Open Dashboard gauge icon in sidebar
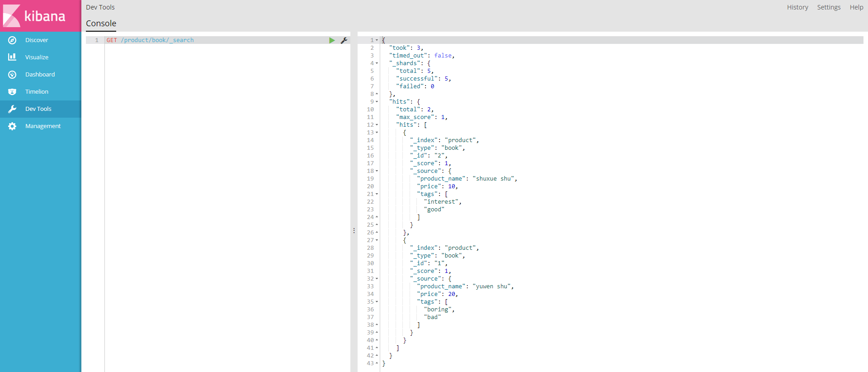This screenshot has width=868, height=372. [x=12, y=75]
